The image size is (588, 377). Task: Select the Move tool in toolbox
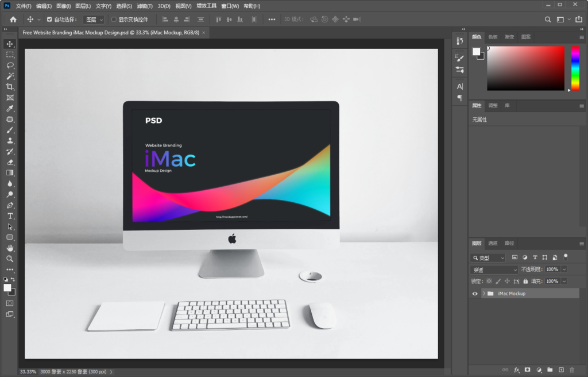coord(10,44)
